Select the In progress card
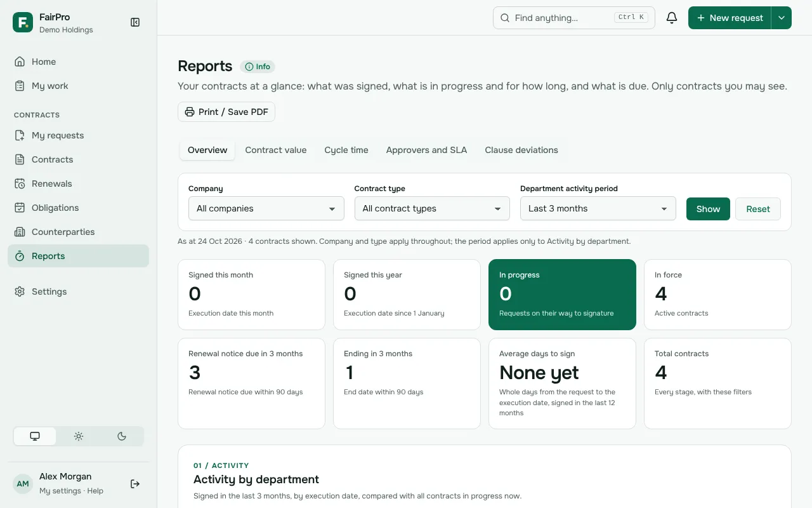812x508 pixels. [562, 295]
